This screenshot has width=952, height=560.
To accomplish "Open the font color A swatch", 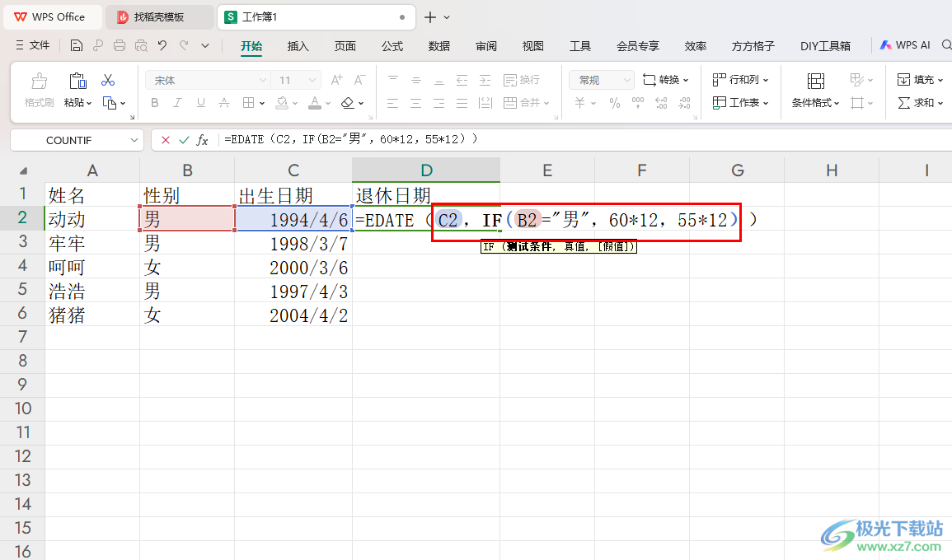I will coord(315,103).
